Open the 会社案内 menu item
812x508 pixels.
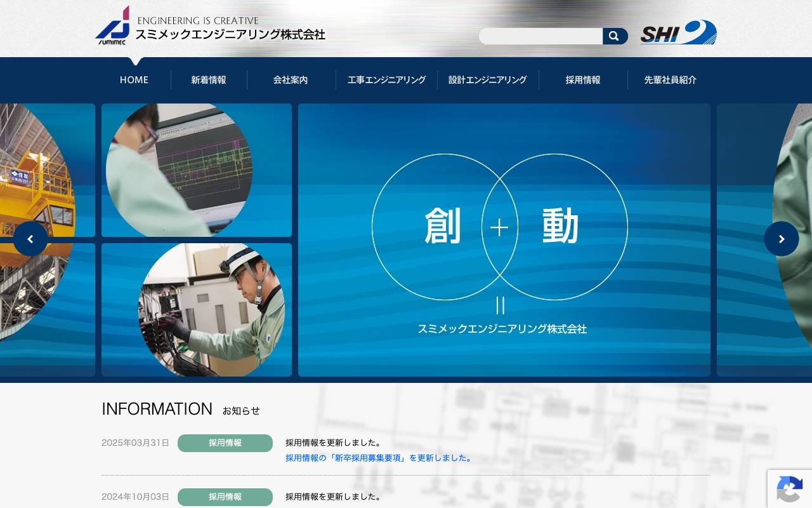(291, 80)
